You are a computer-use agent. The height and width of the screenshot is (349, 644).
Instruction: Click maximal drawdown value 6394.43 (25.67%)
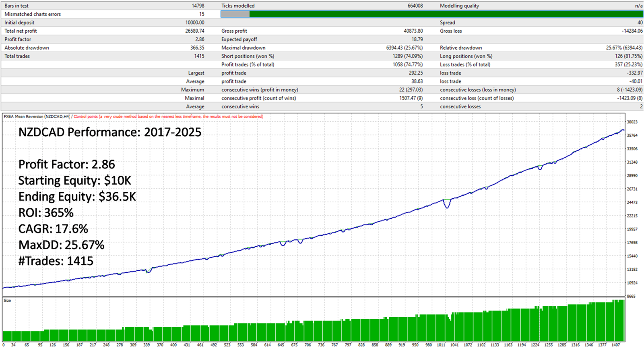click(405, 48)
